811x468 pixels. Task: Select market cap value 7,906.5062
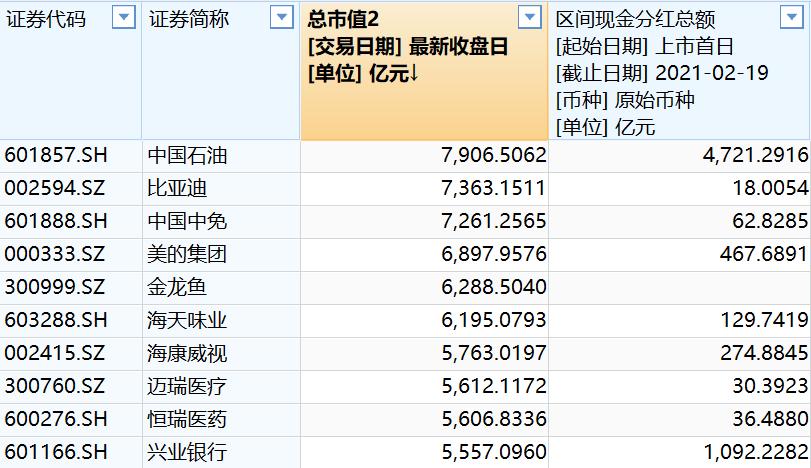(x=493, y=155)
